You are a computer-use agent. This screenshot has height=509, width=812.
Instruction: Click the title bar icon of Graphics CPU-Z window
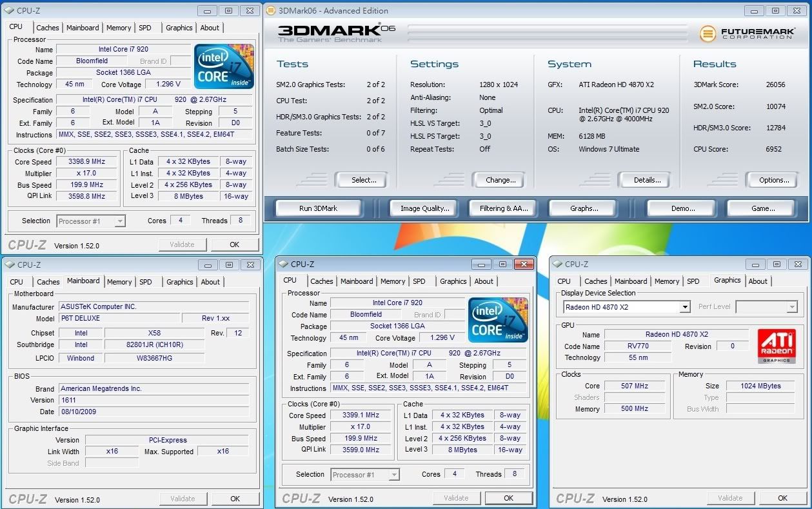point(557,264)
